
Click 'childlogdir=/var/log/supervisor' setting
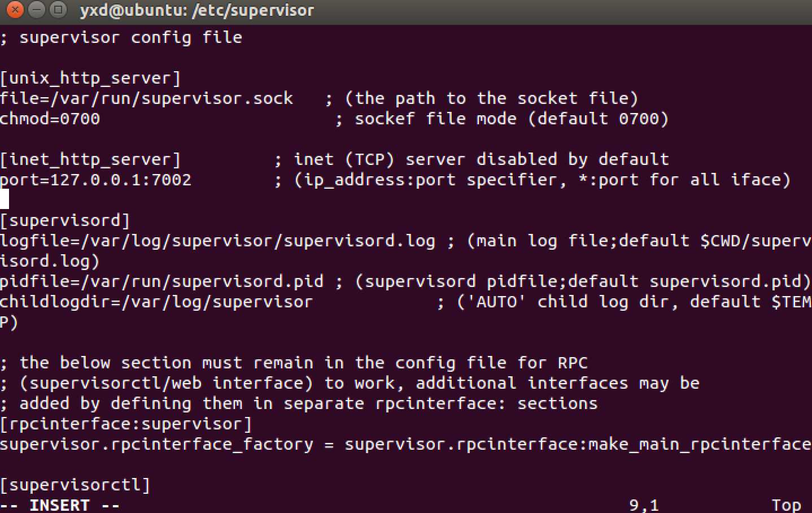click(156, 302)
